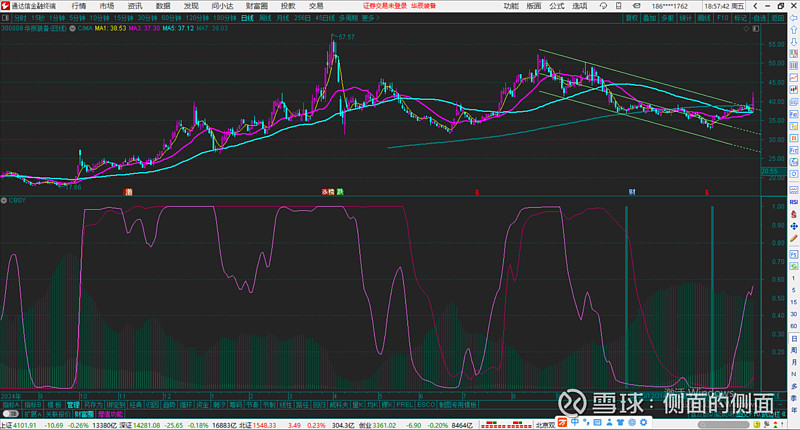800x430 pixels.
Task: Click the RSI indicator icon in sidebar
Action: click(794, 202)
